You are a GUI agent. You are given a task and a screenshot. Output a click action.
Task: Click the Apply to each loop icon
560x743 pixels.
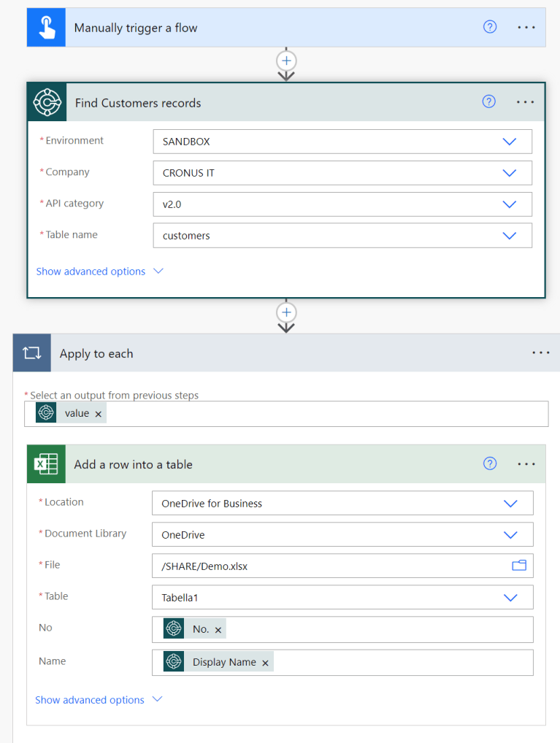pyautogui.click(x=32, y=353)
